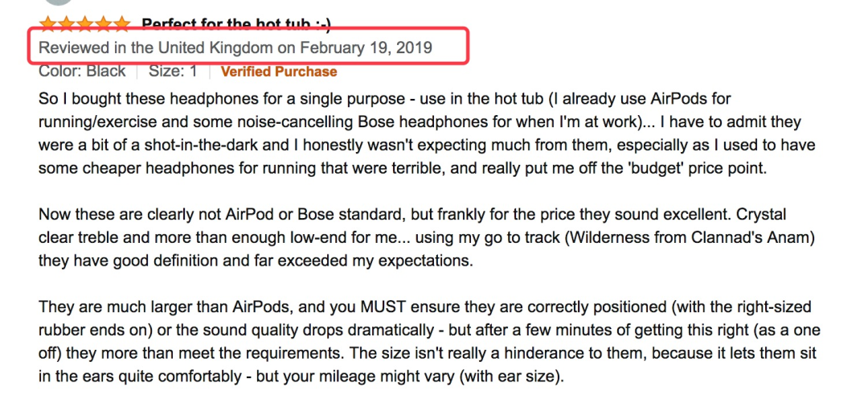Image resolution: width=868 pixels, height=399 pixels.
Task: Open the review title 'Perfect for the hot tub'
Action: point(233,24)
